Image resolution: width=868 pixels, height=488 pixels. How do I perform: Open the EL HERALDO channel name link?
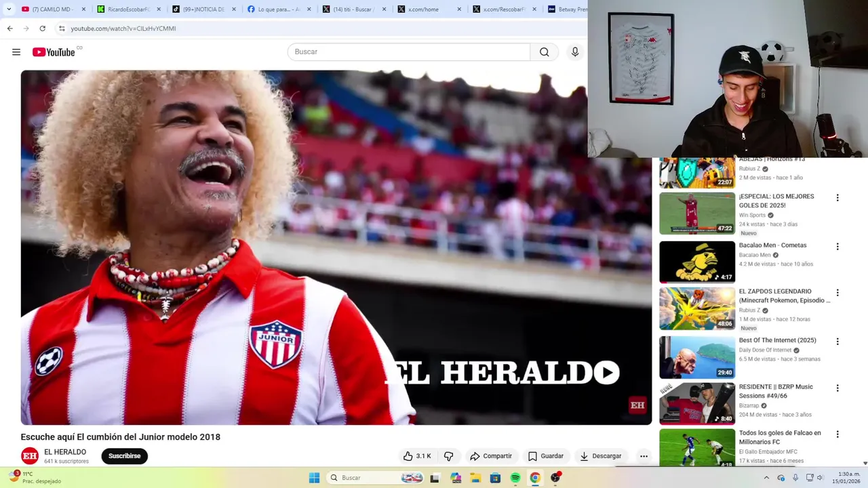click(x=65, y=452)
